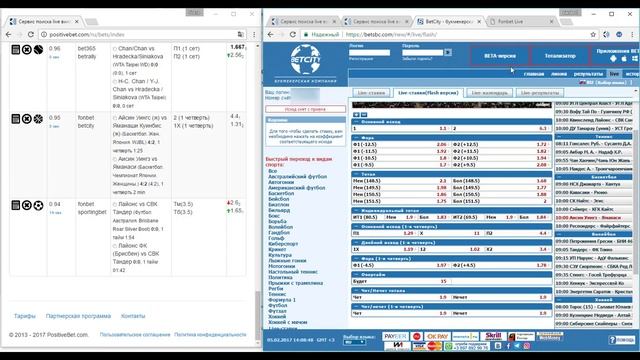The width and height of the screenshot is (640, 360).
Task: Click the X icon in the fonbet betcity row
Action: coord(27,119)
